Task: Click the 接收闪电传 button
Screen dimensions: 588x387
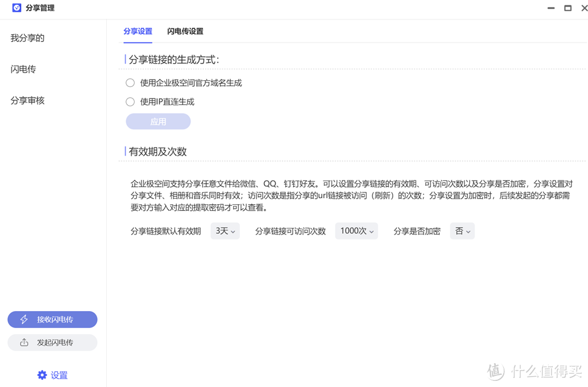Action: (52, 319)
